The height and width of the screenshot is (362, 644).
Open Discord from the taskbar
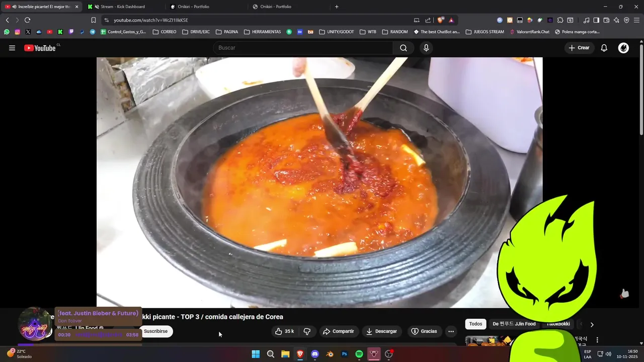click(315, 354)
